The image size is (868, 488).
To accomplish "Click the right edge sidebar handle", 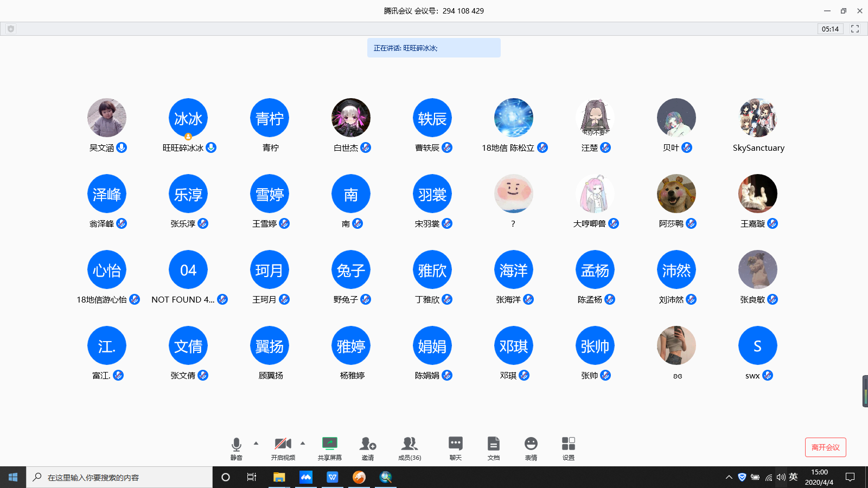I will pos(865,391).
